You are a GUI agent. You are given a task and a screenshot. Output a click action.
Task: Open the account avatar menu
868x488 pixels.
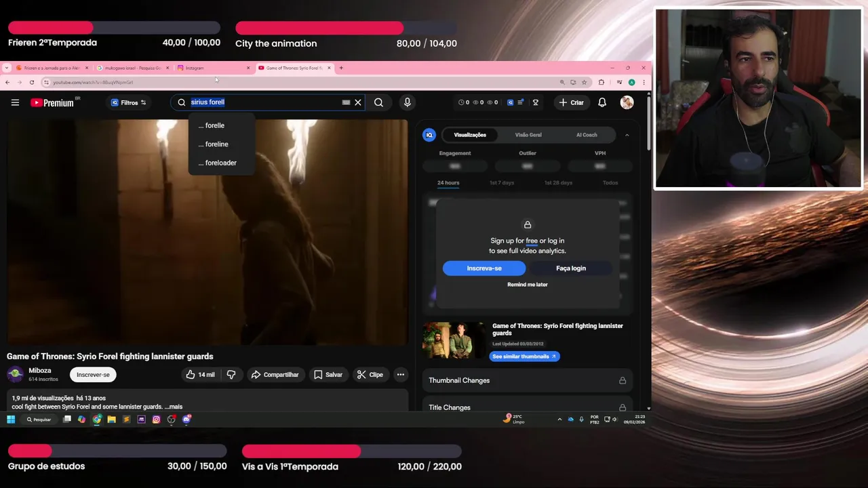coord(627,102)
